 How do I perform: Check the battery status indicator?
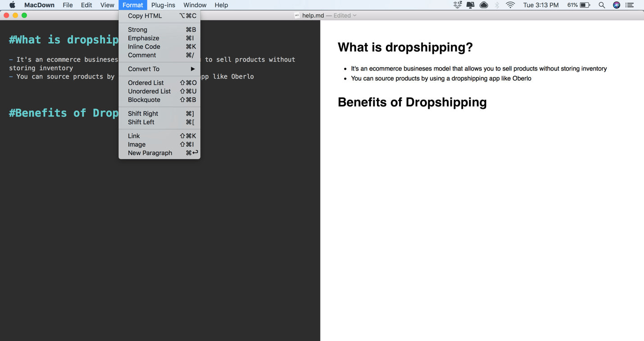coord(584,5)
